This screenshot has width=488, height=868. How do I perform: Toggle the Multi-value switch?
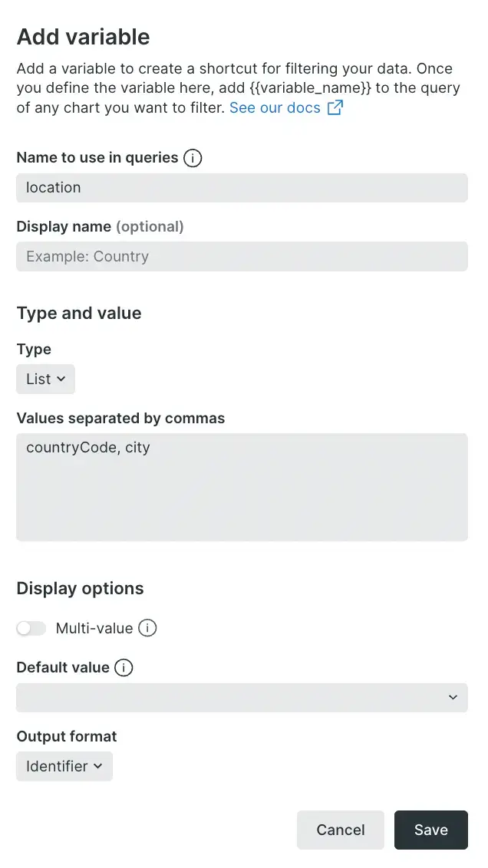pyautogui.click(x=31, y=628)
